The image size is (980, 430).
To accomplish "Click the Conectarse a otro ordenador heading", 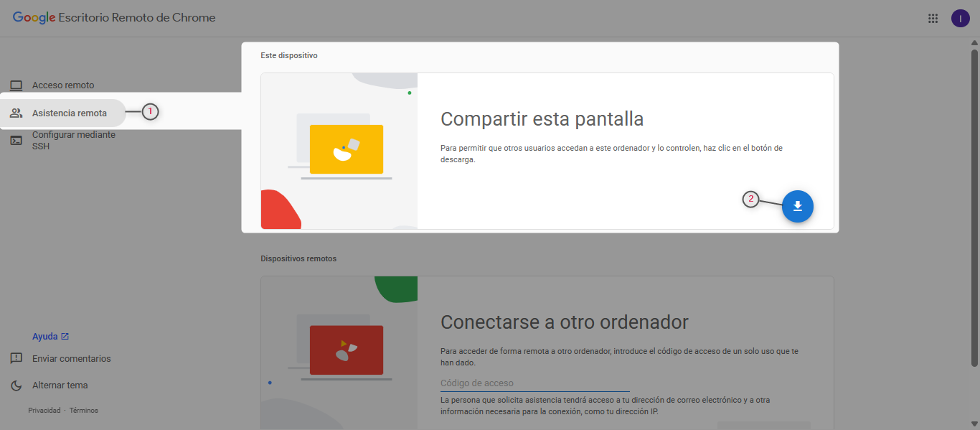I will pos(565,322).
